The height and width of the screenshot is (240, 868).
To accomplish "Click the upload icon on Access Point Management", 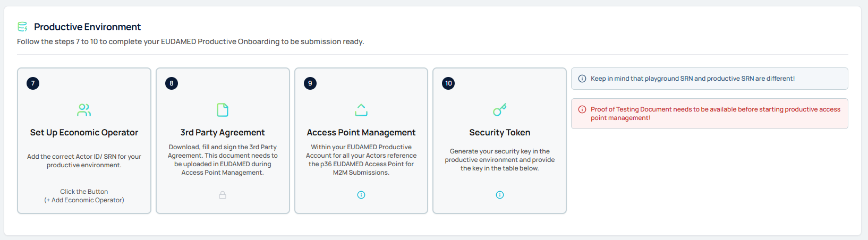I will (361, 110).
